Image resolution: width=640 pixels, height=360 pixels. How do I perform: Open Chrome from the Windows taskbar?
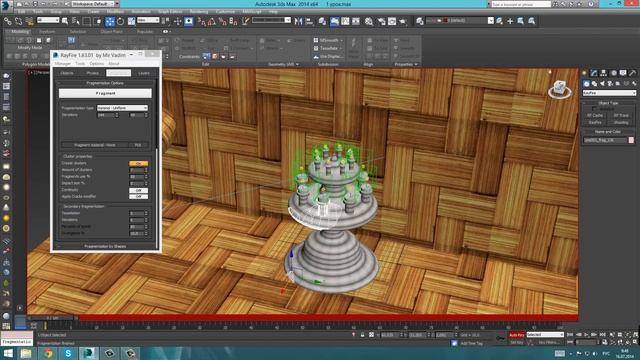(x=48, y=353)
